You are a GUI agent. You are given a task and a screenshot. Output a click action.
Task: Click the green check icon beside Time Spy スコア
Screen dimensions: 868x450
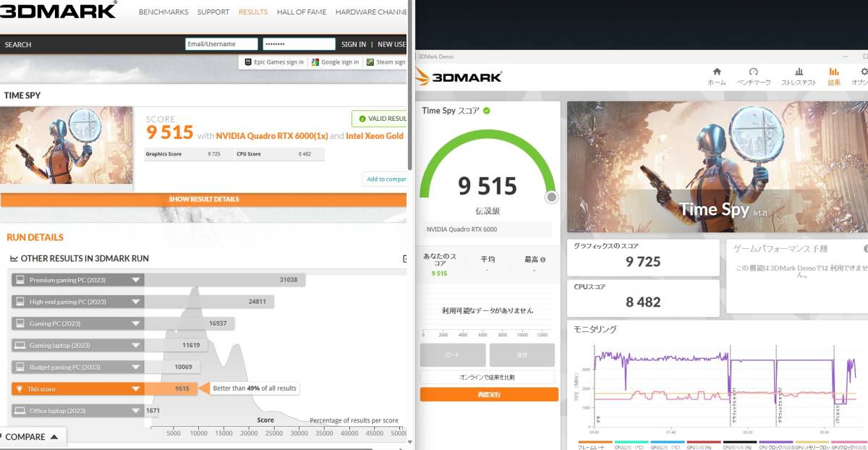(x=487, y=111)
